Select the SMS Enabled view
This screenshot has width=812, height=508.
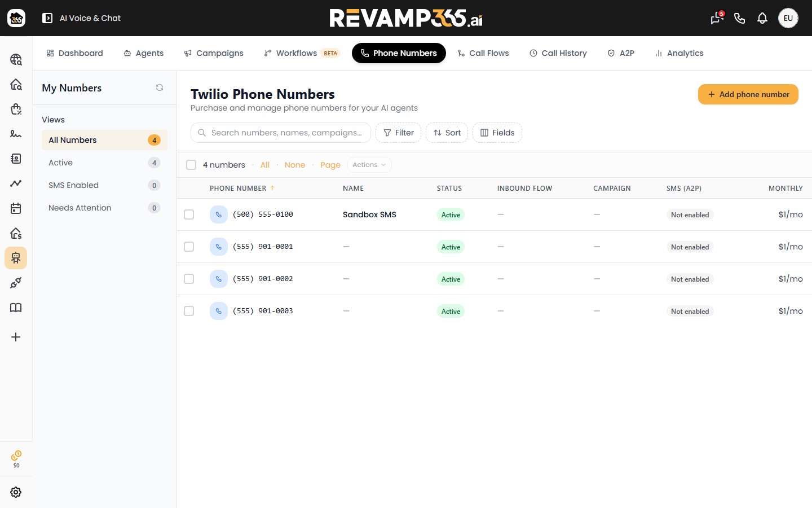tap(104, 185)
